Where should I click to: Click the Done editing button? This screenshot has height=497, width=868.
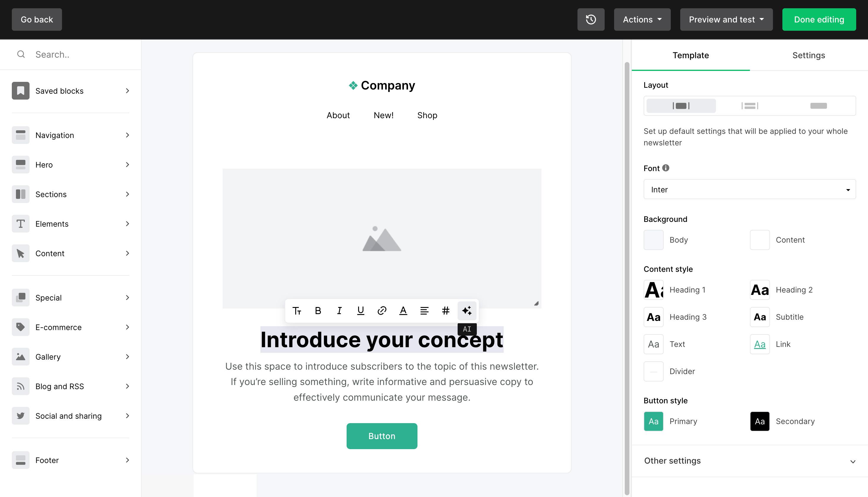819,19
